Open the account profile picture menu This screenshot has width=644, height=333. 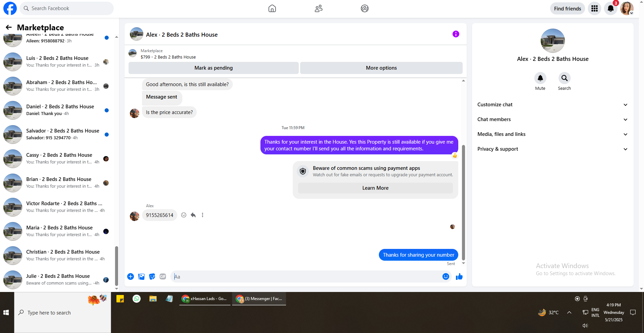click(627, 8)
